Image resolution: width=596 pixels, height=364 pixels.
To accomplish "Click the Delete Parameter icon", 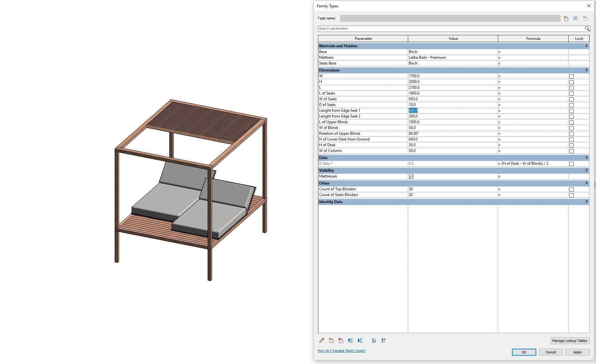I will 341,341.
